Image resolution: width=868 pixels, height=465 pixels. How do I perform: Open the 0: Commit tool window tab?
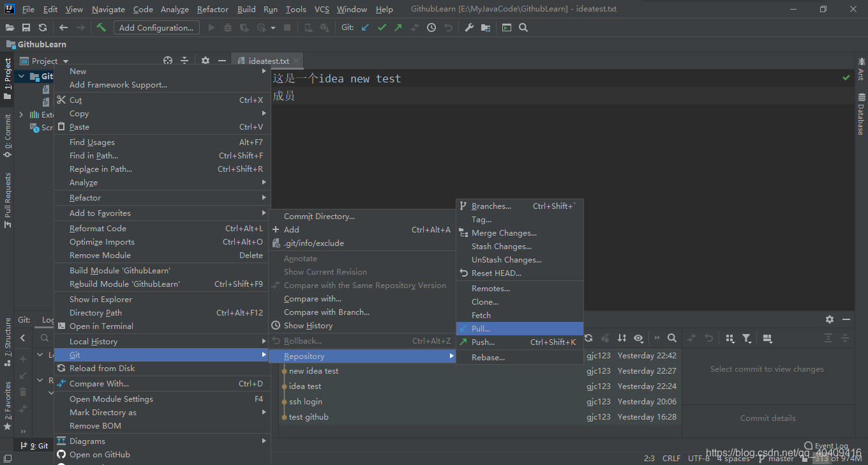(x=8, y=136)
